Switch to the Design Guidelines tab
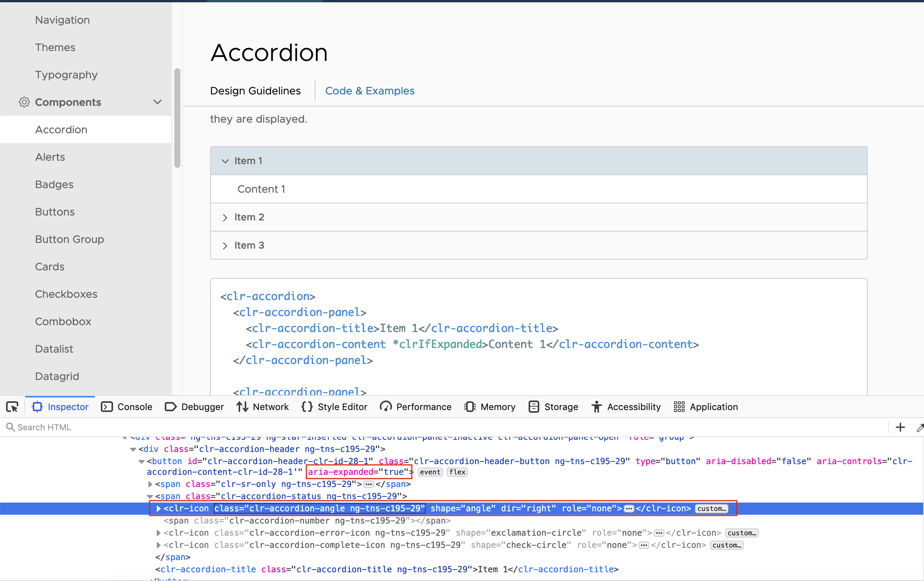 (x=255, y=91)
